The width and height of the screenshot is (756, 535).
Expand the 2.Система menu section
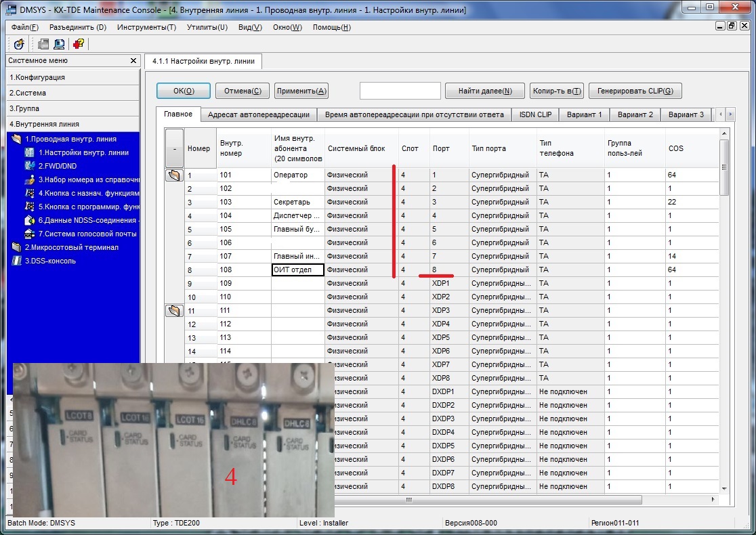pyautogui.click(x=72, y=93)
